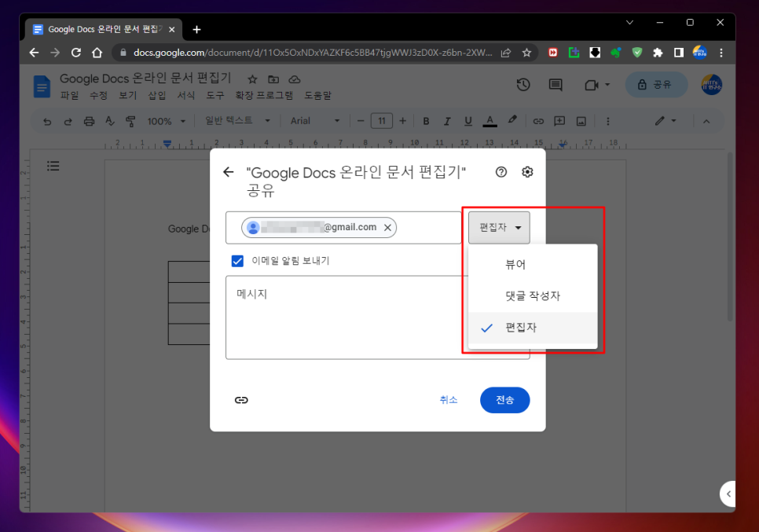Open share settings gear icon
This screenshot has width=759, height=532.
(527, 172)
